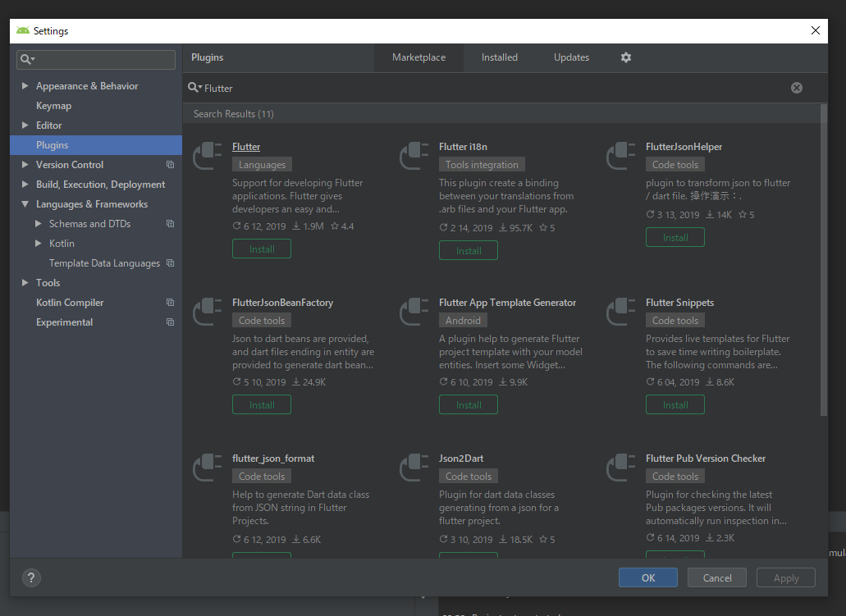Screen dimensions: 846x616
Task: Install the Flutter plugin
Action: point(262,249)
